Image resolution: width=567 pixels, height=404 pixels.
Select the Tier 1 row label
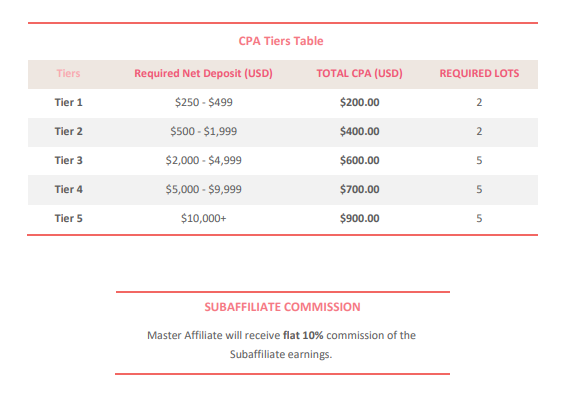pos(68,102)
